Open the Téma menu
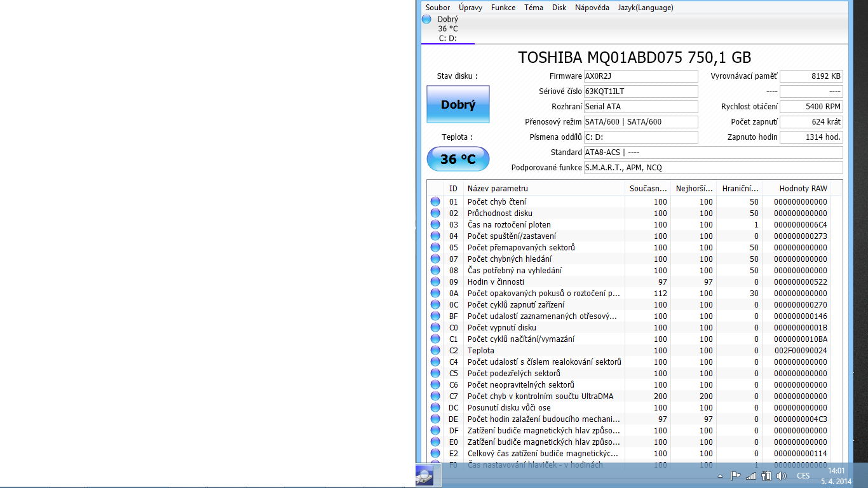The image size is (868, 488). [x=534, y=8]
